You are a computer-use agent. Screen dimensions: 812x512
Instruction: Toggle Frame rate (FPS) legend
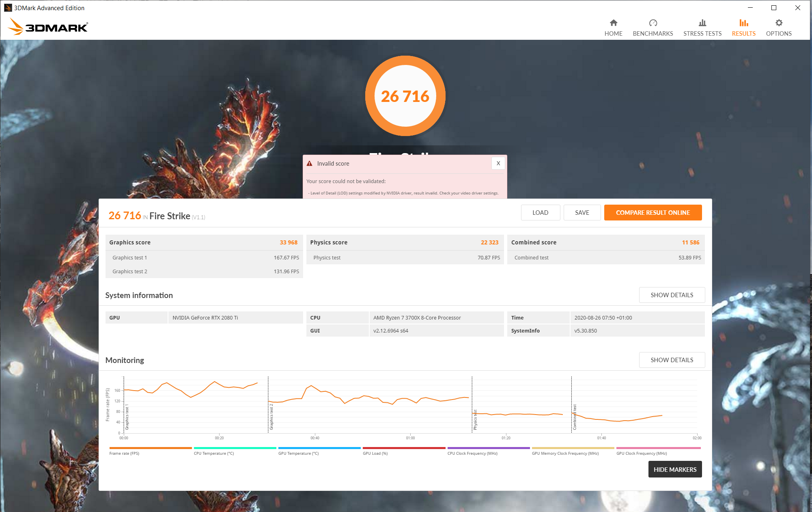[x=150, y=451]
